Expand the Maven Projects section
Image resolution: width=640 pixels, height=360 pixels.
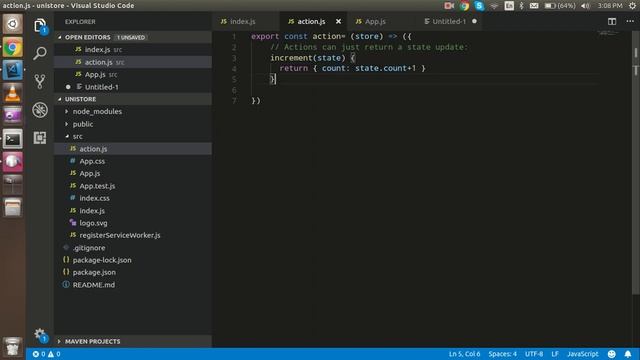point(133,341)
